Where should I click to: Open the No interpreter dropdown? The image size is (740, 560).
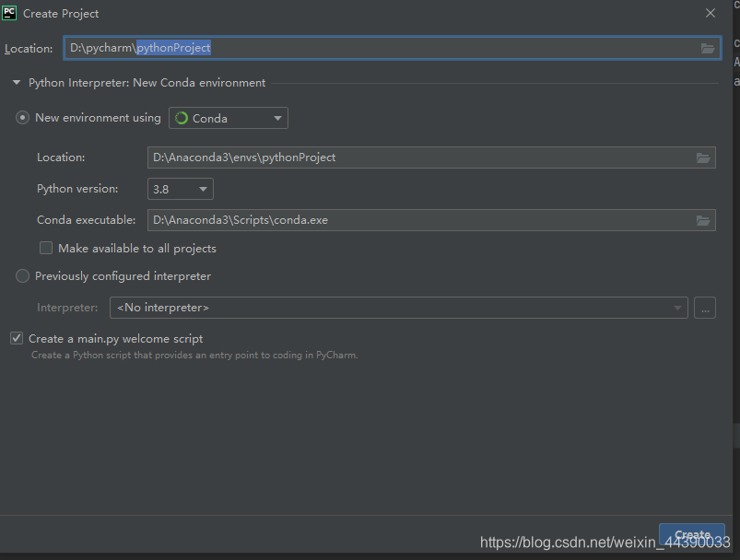(x=399, y=308)
